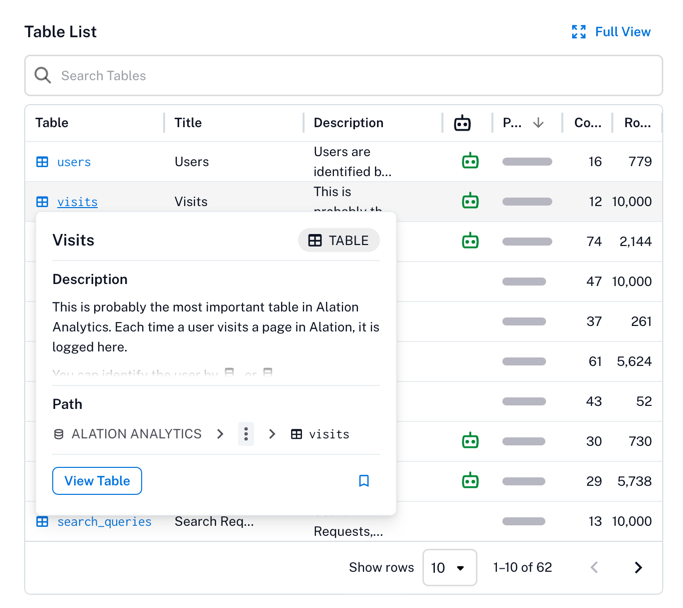
Task: Click the '1–10 of 62' pagination text
Action: (x=522, y=567)
